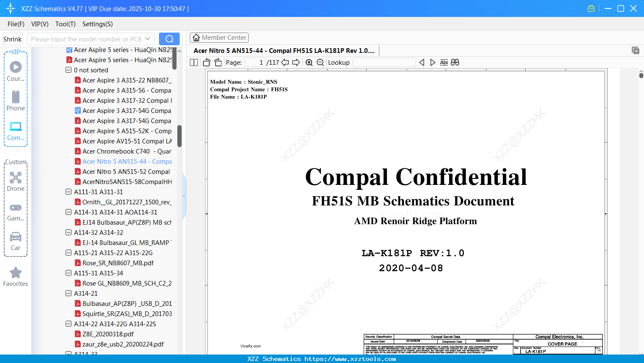The height and width of the screenshot is (363, 644).
Task: Click the www.xzztools.com link in status bar
Action: (350, 359)
